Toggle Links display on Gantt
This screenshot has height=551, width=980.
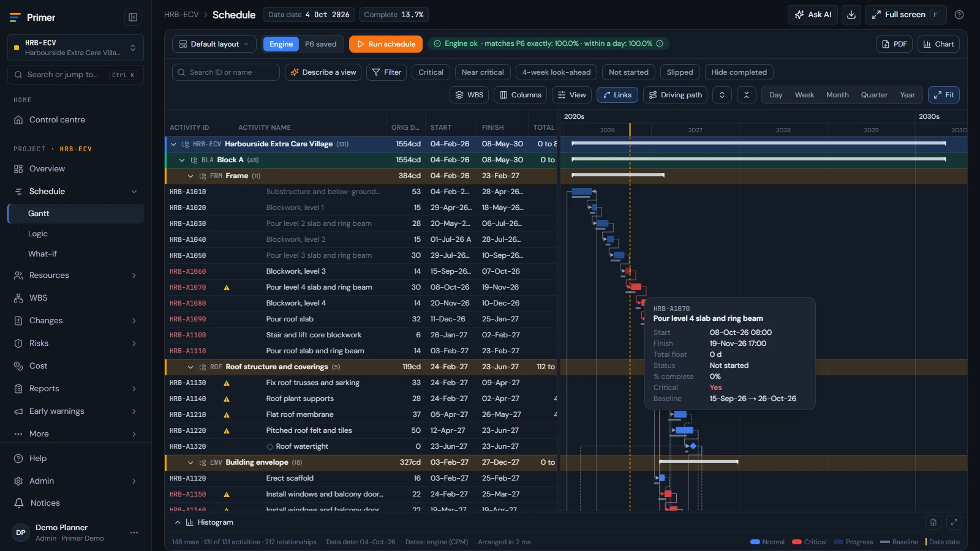pyautogui.click(x=617, y=95)
